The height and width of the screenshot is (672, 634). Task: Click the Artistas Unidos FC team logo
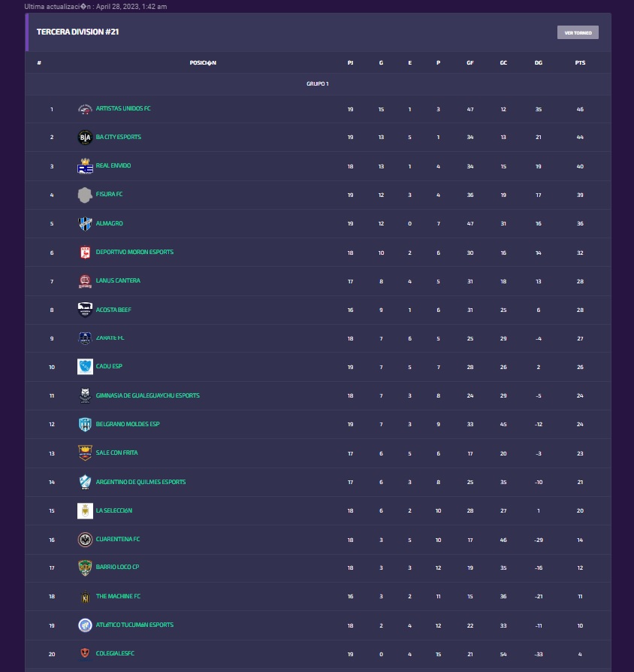tap(85, 109)
